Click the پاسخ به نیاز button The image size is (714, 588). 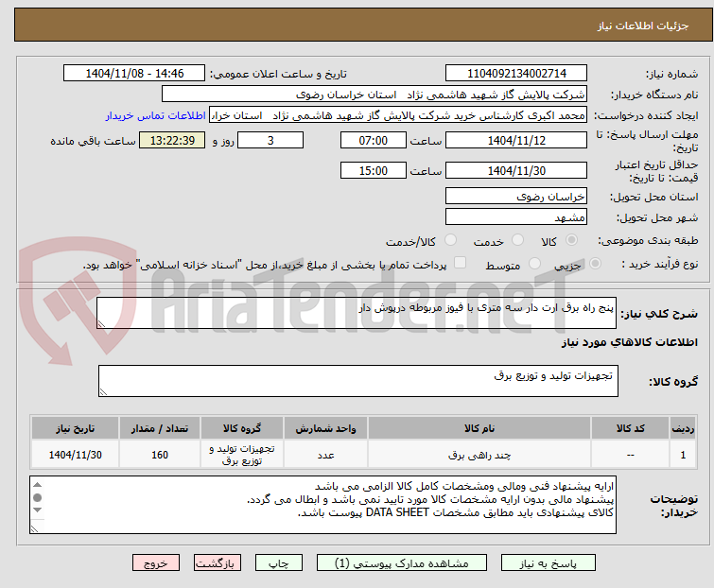548,563
